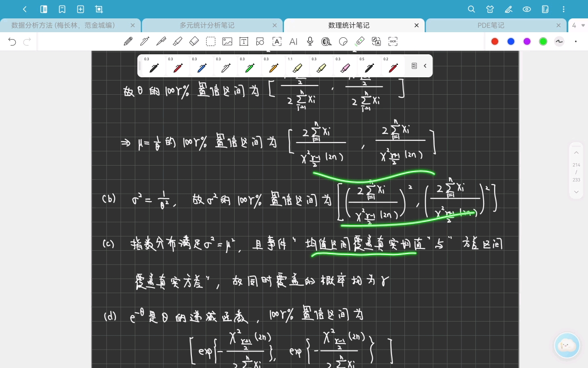Image resolution: width=588 pixels, height=368 pixels.
Task: Select the fountain pen tool
Action: coord(144,41)
